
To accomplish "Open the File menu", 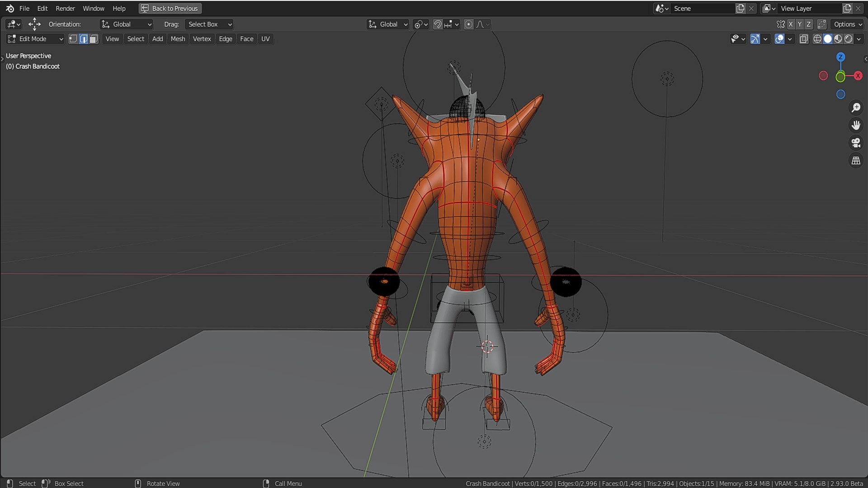I will click(x=24, y=9).
